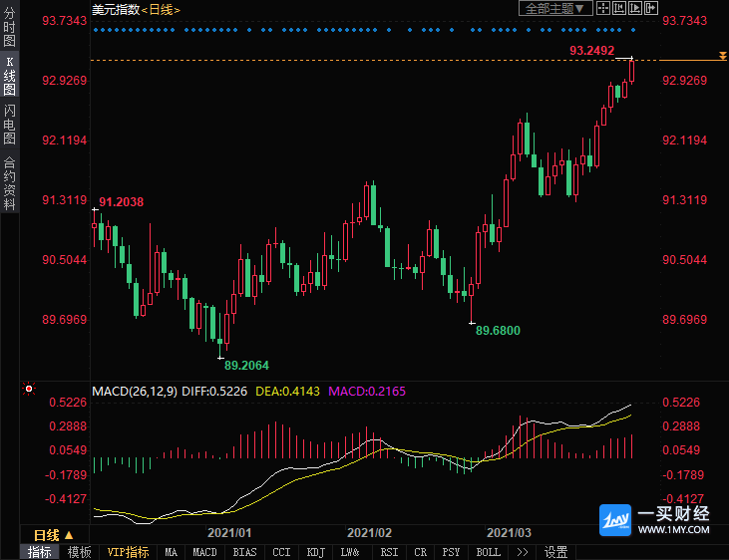The width and height of the screenshot is (729, 560).
Task: Open the 设置 settings button
Action: coord(556,552)
